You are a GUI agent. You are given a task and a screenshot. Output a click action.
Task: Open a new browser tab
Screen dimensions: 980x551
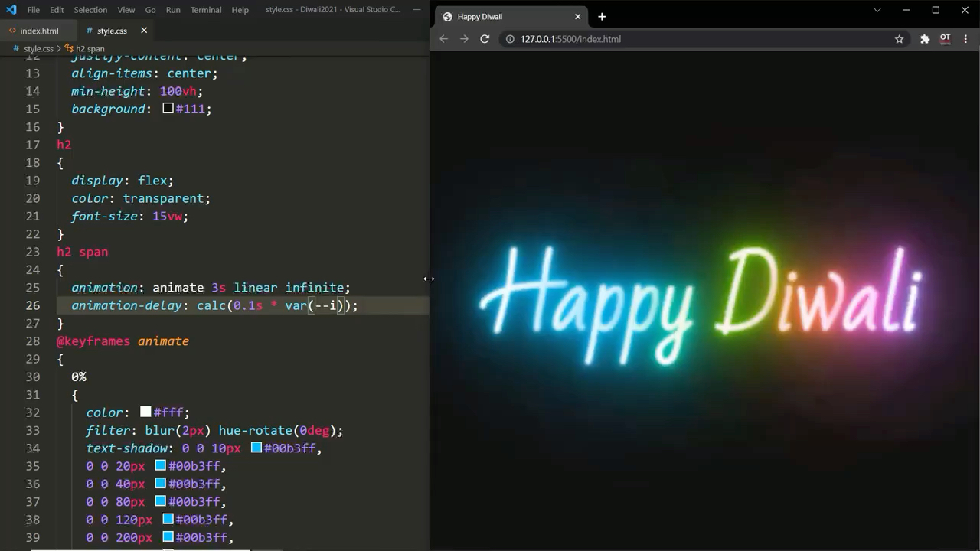[602, 16]
